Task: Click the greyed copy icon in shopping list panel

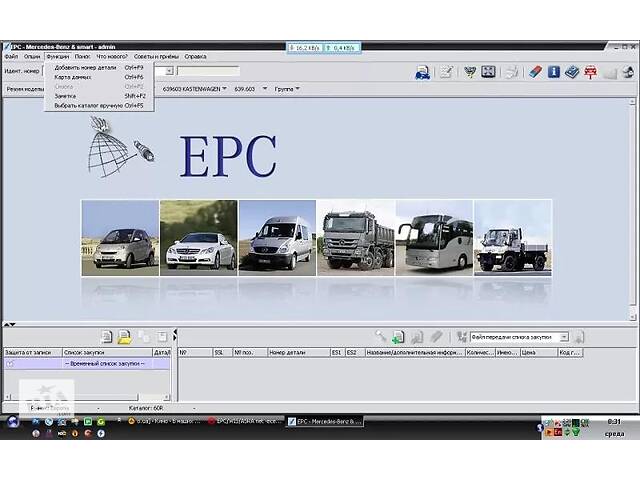Action: tap(143, 337)
